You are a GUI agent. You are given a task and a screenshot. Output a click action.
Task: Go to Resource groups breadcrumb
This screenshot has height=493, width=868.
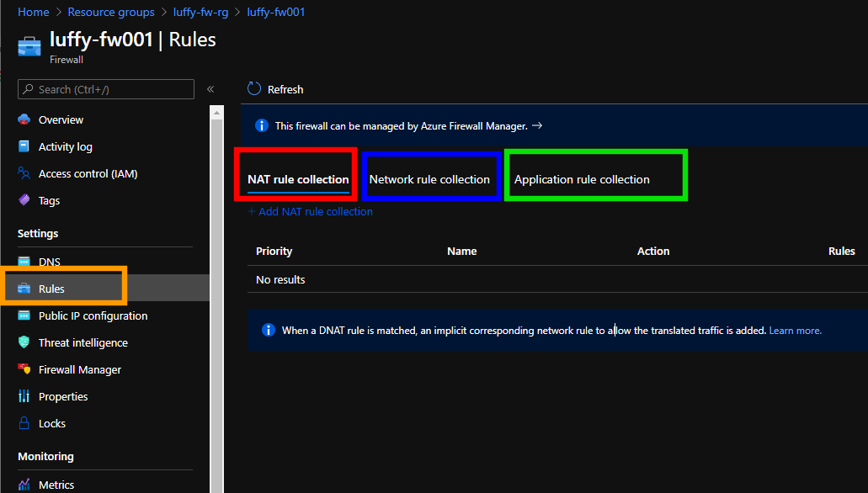[x=111, y=12]
